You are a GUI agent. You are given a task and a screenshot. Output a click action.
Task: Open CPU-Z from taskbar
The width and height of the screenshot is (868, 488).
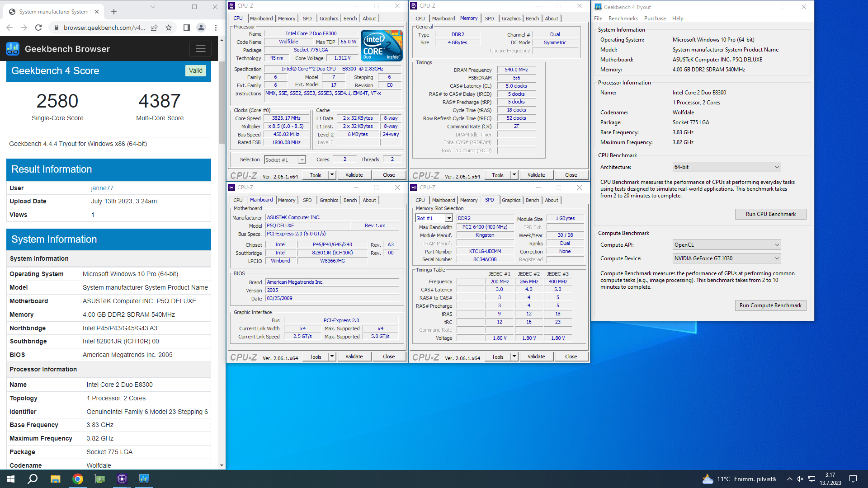pos(122,479)
